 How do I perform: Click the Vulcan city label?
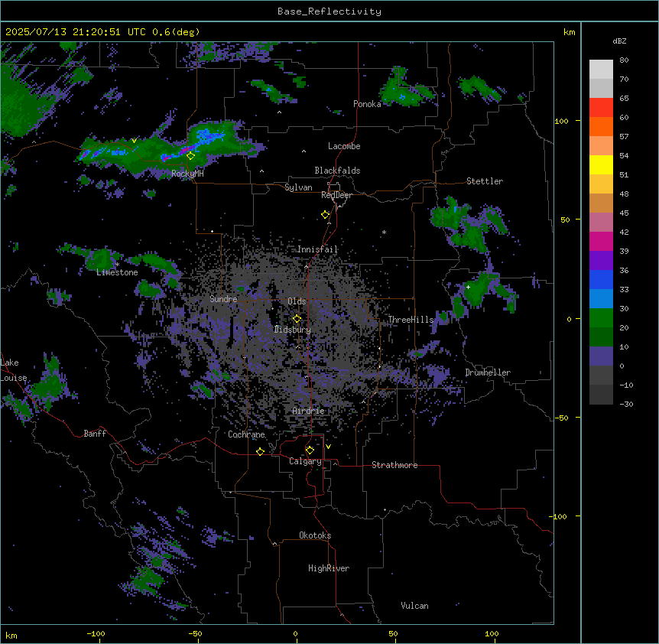coord(415,606)
